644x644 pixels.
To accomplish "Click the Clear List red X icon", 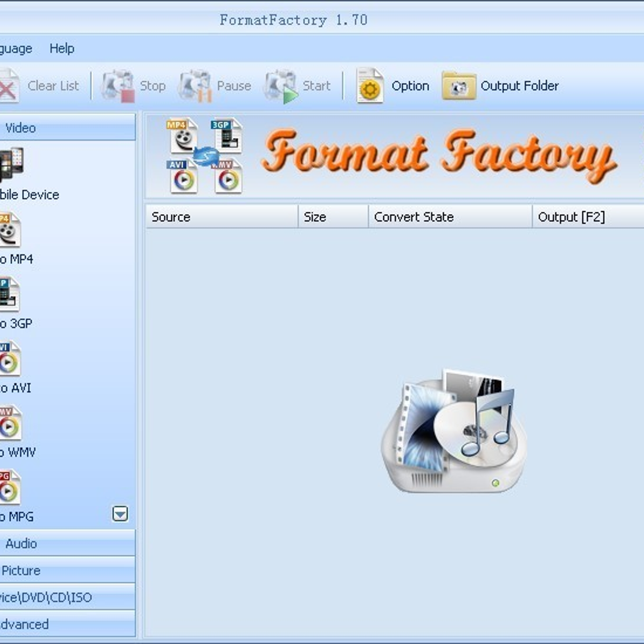I will 9,85.
